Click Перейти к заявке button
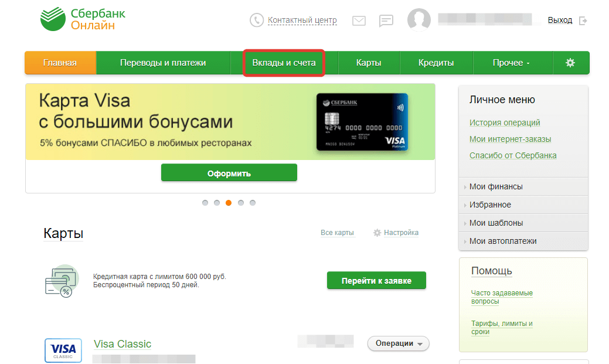Viewport: 609px width, 364px height. [x=376, y=281]
